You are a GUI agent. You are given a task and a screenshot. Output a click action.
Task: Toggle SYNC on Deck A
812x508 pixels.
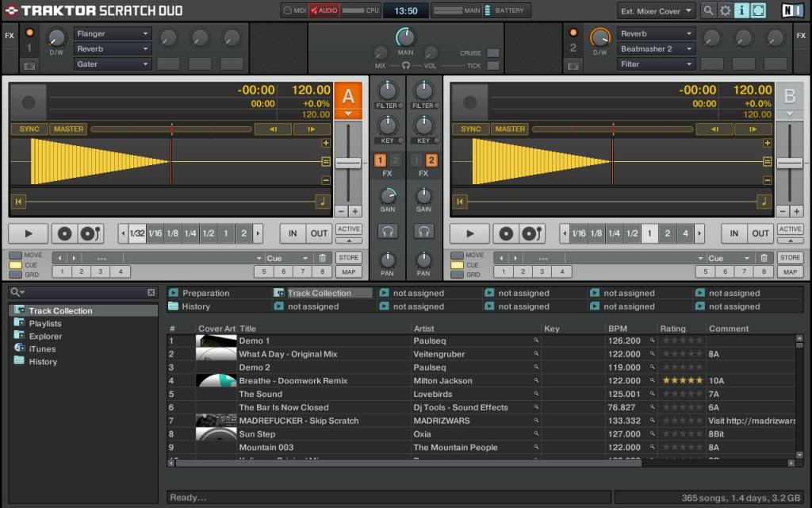pyautogui.click(x=29, y=129)
